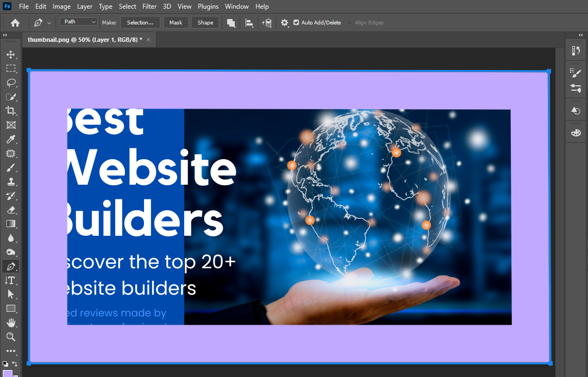The image size is (588, 377).
Task: Open the Plugins menu
Action: tap(208, 7)
